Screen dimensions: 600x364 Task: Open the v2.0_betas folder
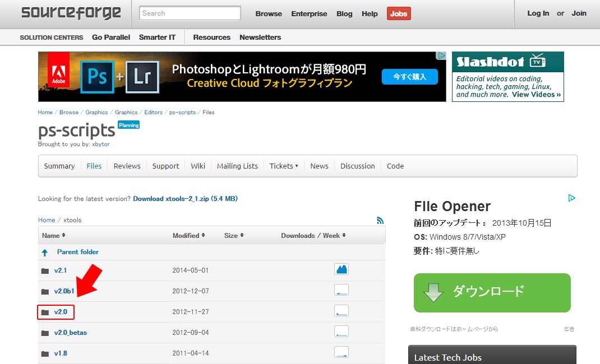(x=71, y=333)
